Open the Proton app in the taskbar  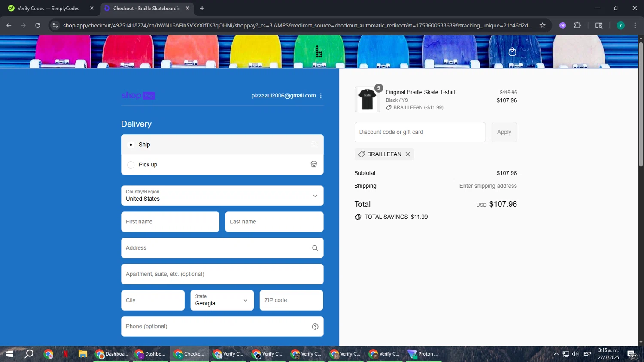click(x=423, y=354)
